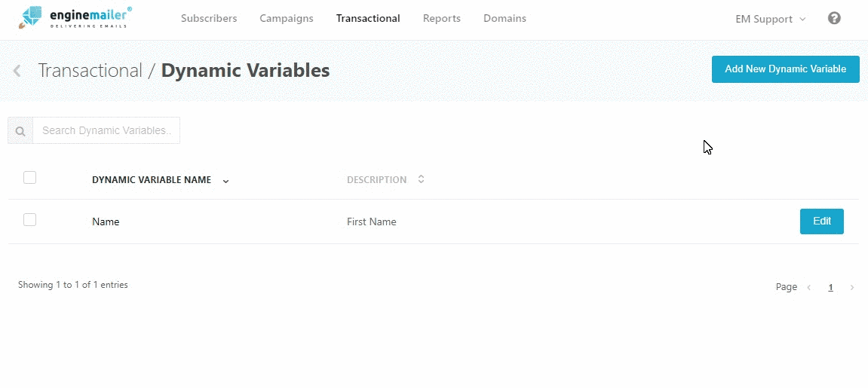Viewport: 868px width, 388px height.
Task: Check the Name row checkbox
Action: point(29,220)
